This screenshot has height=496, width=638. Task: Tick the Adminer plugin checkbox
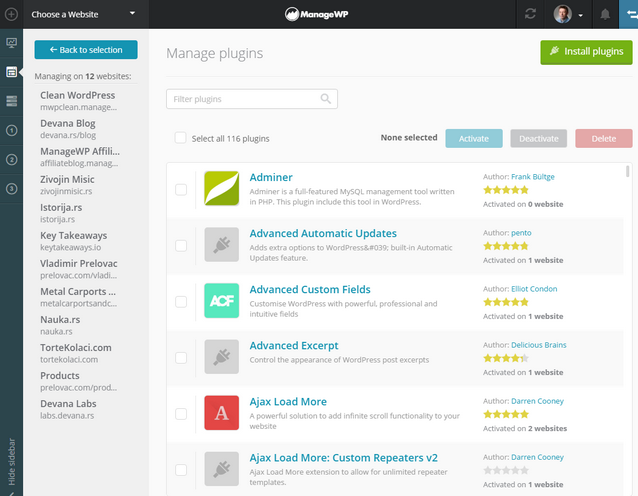point(181,190)
